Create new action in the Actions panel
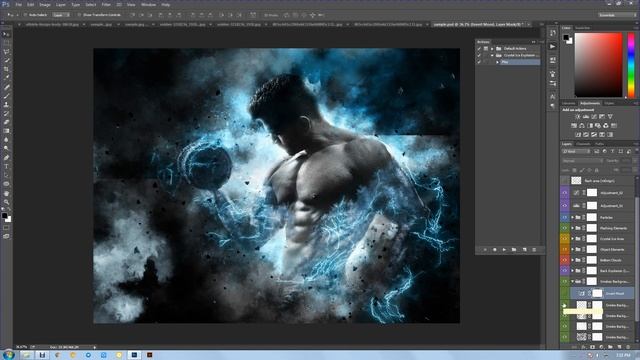Screen dimensions: 640x360 coord(524,249)
